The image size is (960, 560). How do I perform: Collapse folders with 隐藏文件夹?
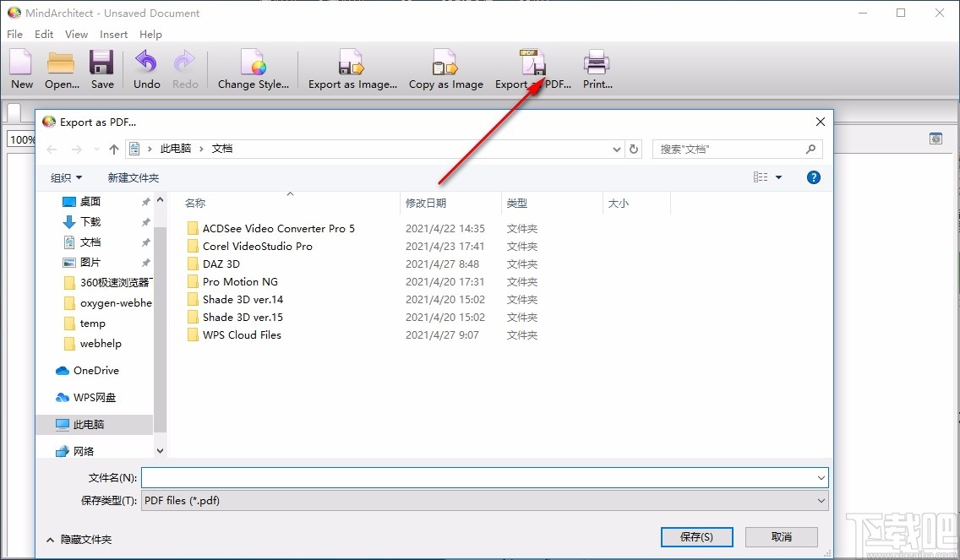pyautogui.click(x=79, y=540)
